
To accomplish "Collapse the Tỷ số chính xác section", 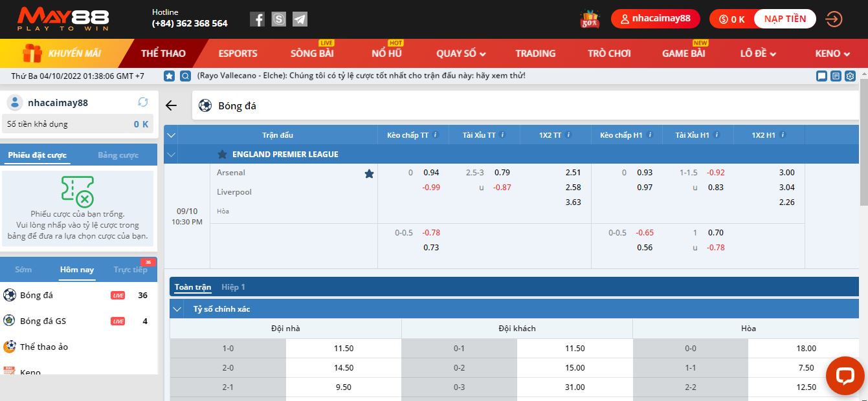I will 177,309.
